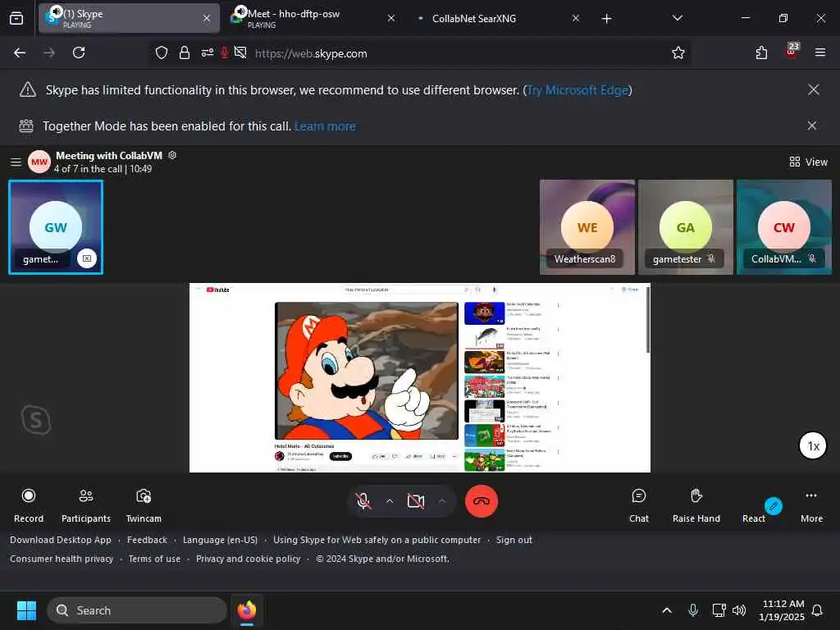Unmute the microphone in call controls
The height and width of the screenshot is (630, 840).
[363, 501]
